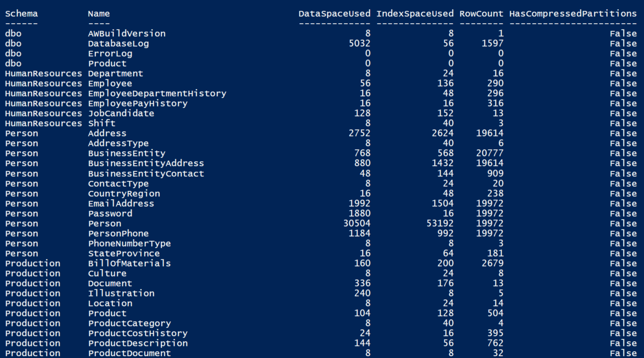Click the PhoneNumberType table name
This screenshot has width=644, height=358.
(129, 243)
